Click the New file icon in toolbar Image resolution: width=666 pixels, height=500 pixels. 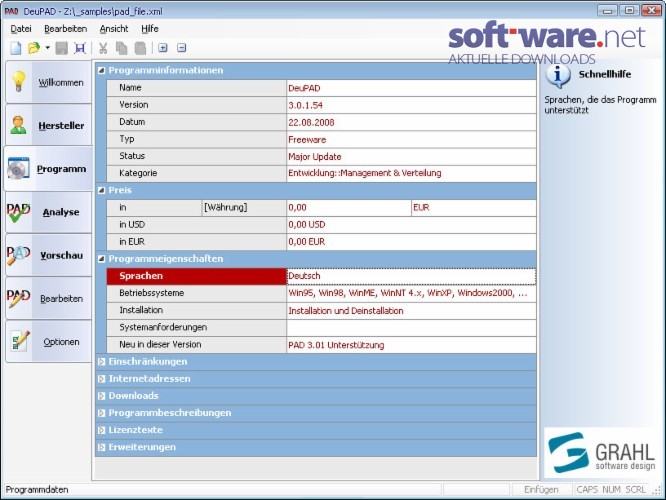pos(16,48)
